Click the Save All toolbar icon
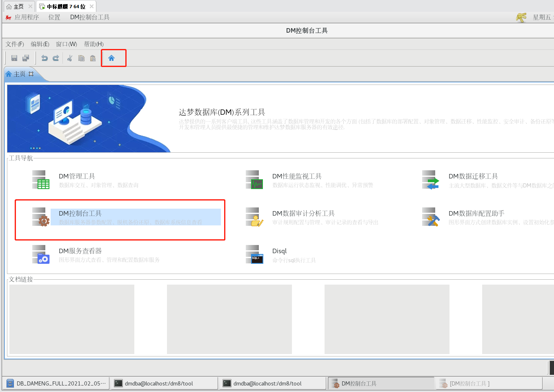Viewport: 554px width, 392px height. (x=26, y=58)
